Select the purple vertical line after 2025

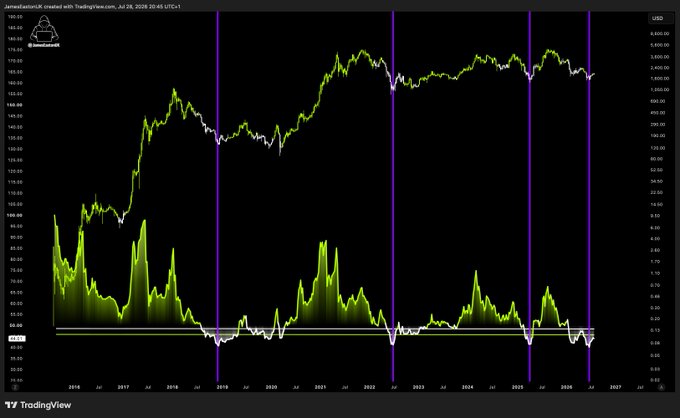(530, 196)
